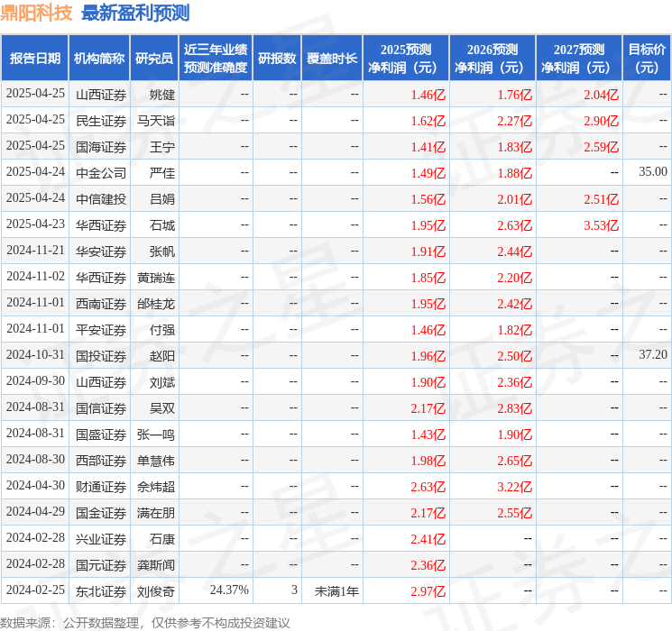Click analyst name 张帆
This screenshot has width=672, height=631.
162,251
